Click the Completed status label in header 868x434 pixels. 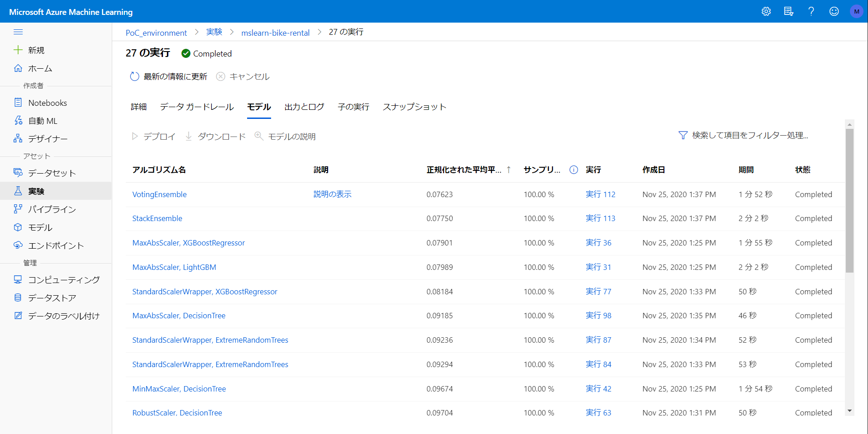[x=212, y=53]
